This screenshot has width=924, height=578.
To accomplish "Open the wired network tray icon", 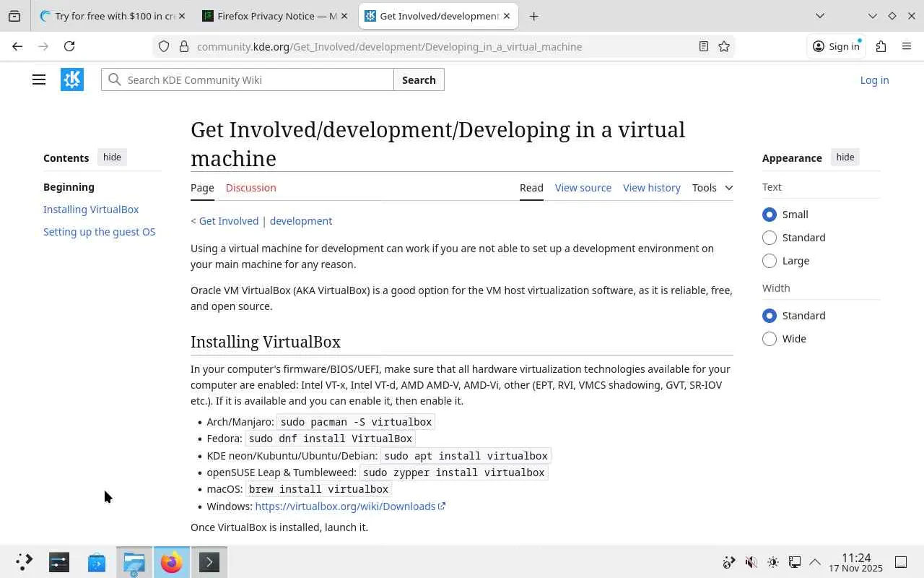I will 794,562.
